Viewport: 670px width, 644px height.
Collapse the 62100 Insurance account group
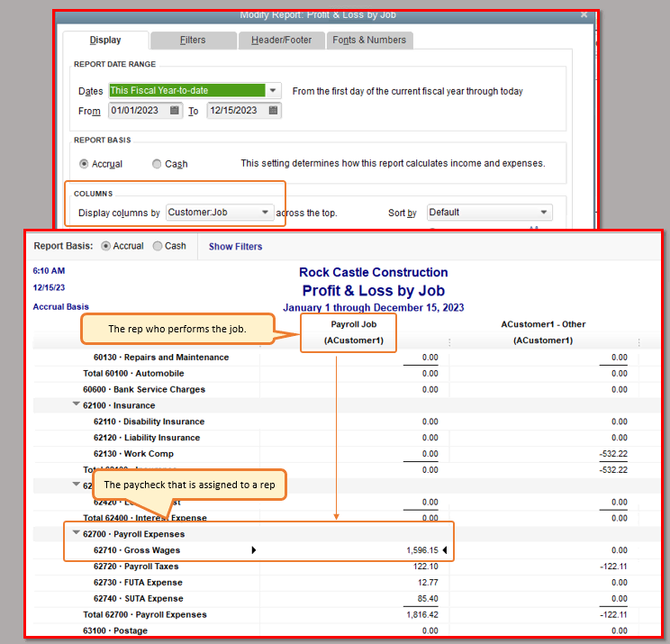coord(76,404)
